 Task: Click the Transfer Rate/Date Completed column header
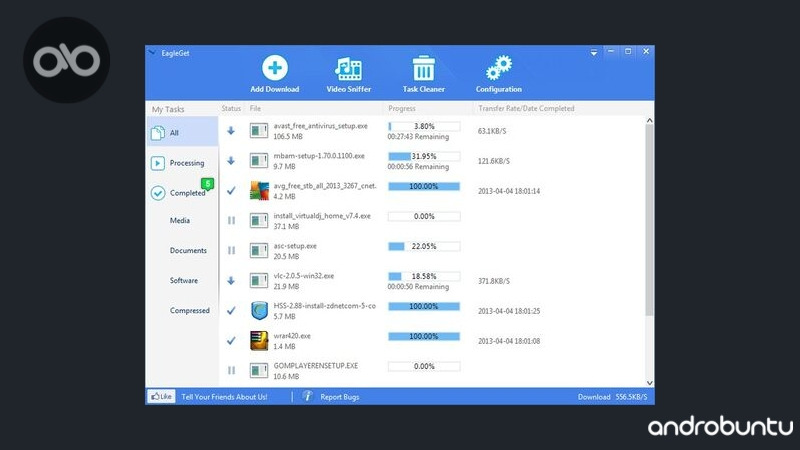[x=526, y=108]
